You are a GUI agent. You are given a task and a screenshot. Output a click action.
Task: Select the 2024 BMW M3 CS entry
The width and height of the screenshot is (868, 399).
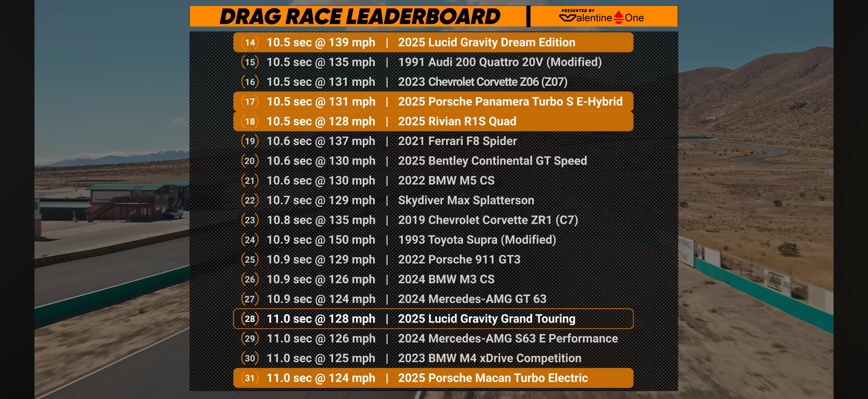click(433, 279)
